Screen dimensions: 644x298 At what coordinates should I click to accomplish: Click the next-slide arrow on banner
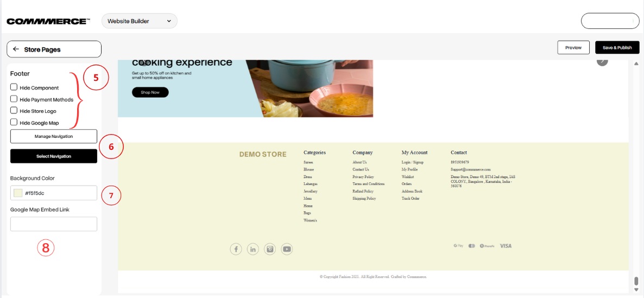point(602,61)
